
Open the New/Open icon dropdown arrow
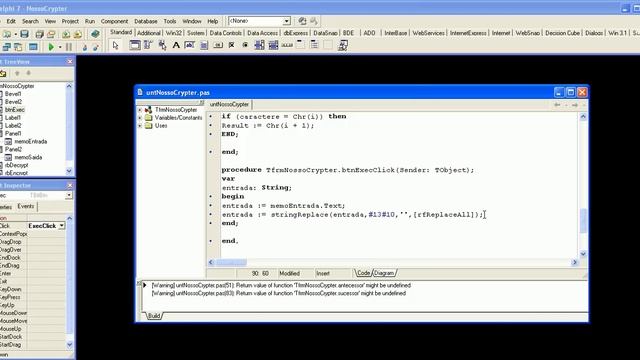[x=15, y=34]
